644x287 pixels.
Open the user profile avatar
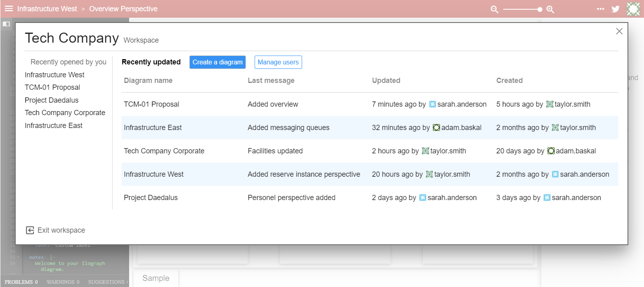[633, 9]
